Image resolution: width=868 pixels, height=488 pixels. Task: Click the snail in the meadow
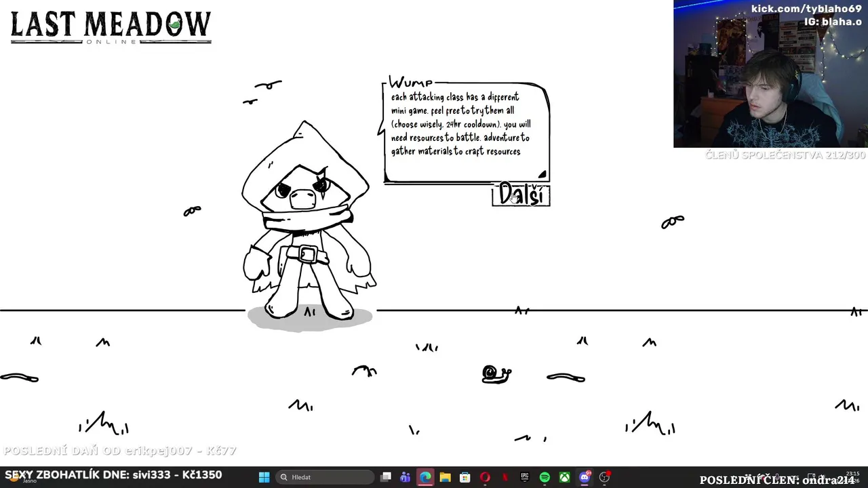[x=496, y=374]
